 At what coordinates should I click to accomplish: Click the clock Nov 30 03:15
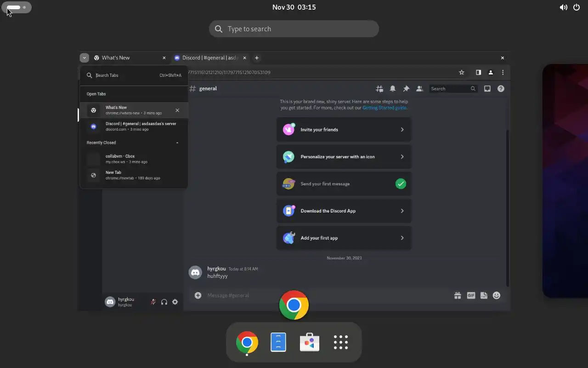[x=294, y=7]
